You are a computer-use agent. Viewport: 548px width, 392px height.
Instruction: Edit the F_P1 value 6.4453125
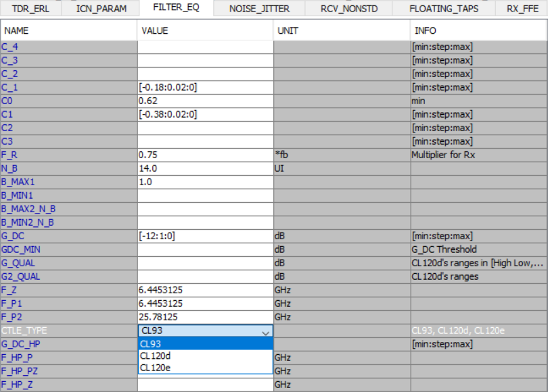tap(206, 303)
